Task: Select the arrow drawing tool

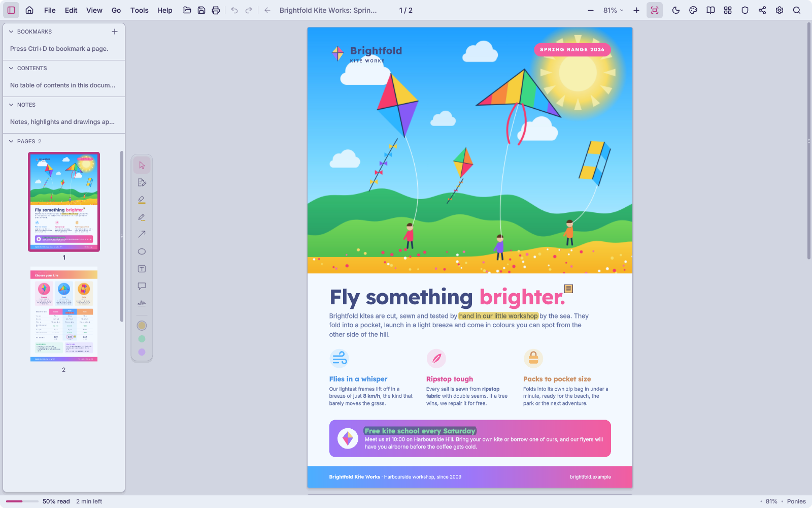Action: tap(142, 234)
